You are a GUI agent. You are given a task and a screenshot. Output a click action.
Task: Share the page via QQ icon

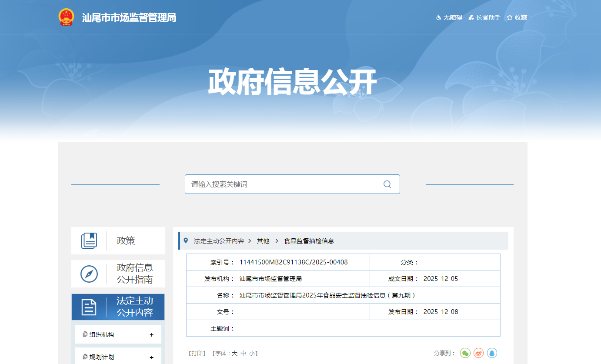[x=492, y=353]
